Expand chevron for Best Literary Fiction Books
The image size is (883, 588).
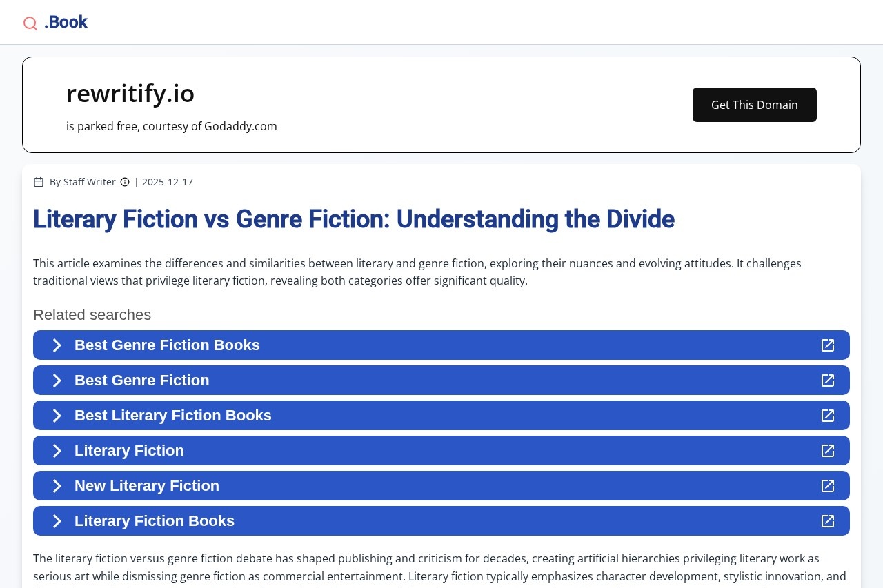coord(57,416)
